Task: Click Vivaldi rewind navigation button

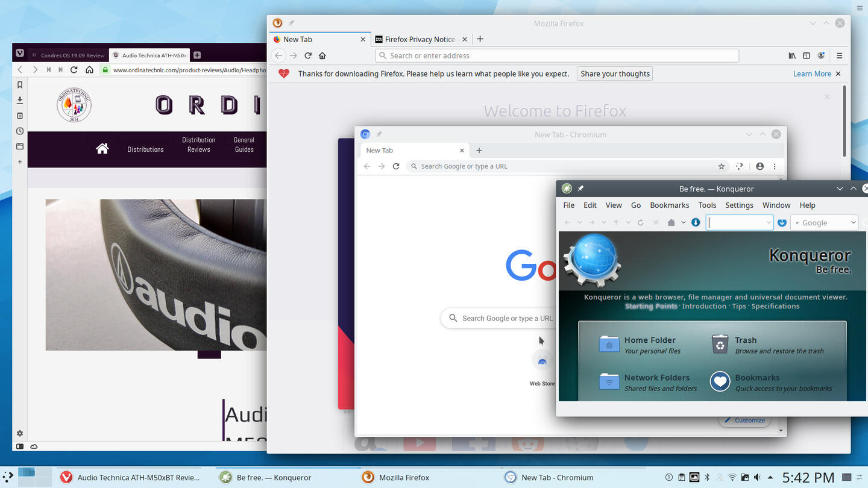Action: [x=48, y=70]
